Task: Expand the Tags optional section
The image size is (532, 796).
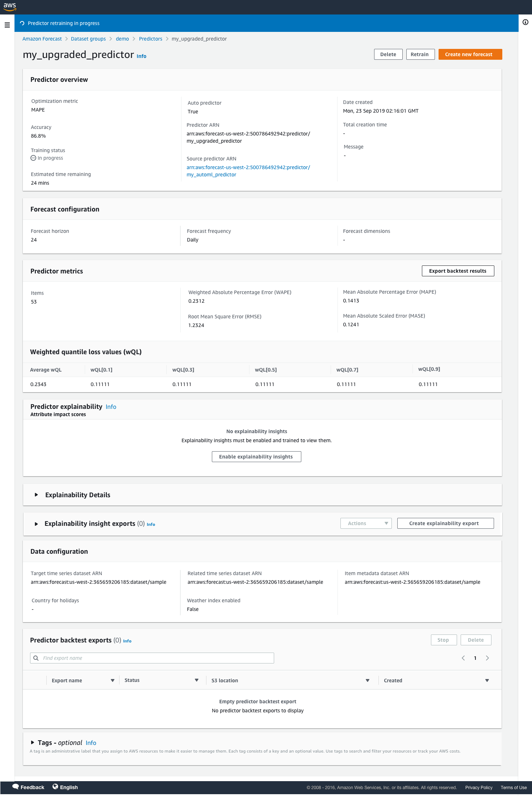Action: pos(33,742)
